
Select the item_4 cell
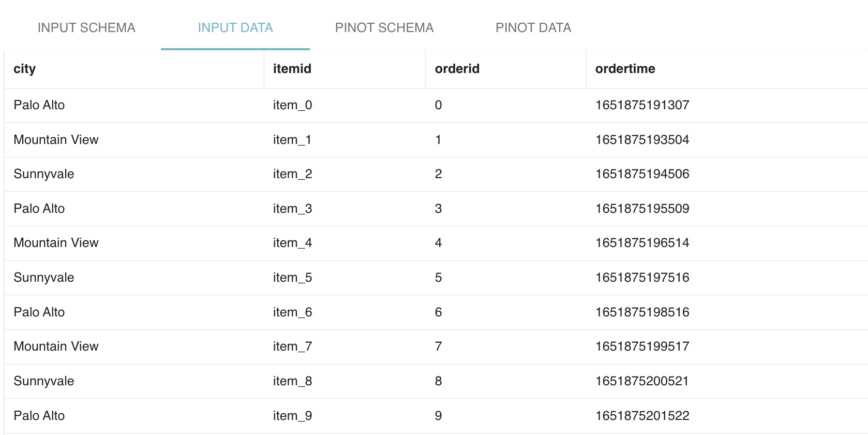pyautogui.click(x=345, y=243)
